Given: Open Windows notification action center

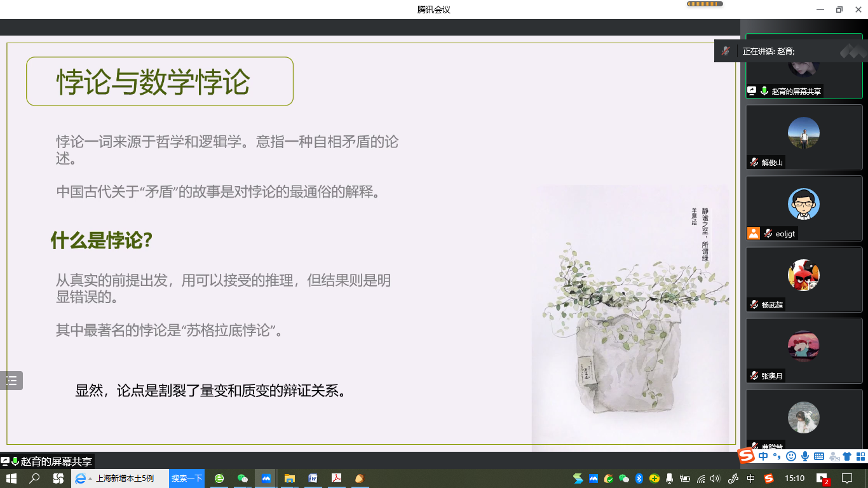Looking at the screenshot, I should pyautogui.click(x=847, y=478).
